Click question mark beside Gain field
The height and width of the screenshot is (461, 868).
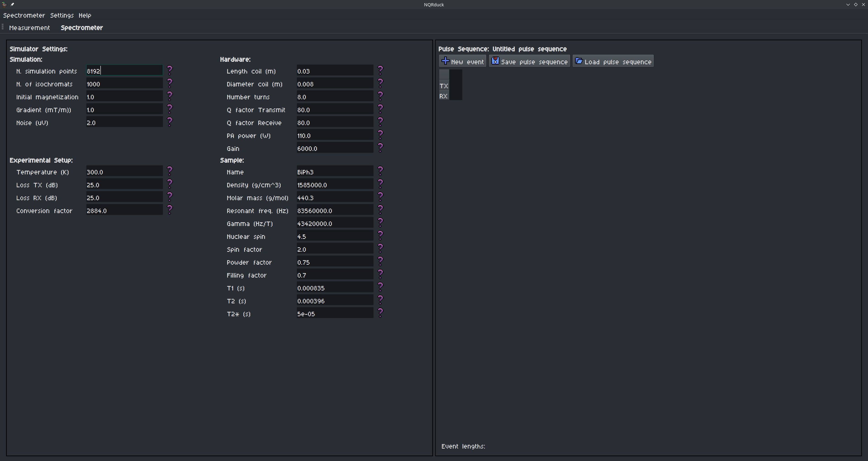click(380, 147)
